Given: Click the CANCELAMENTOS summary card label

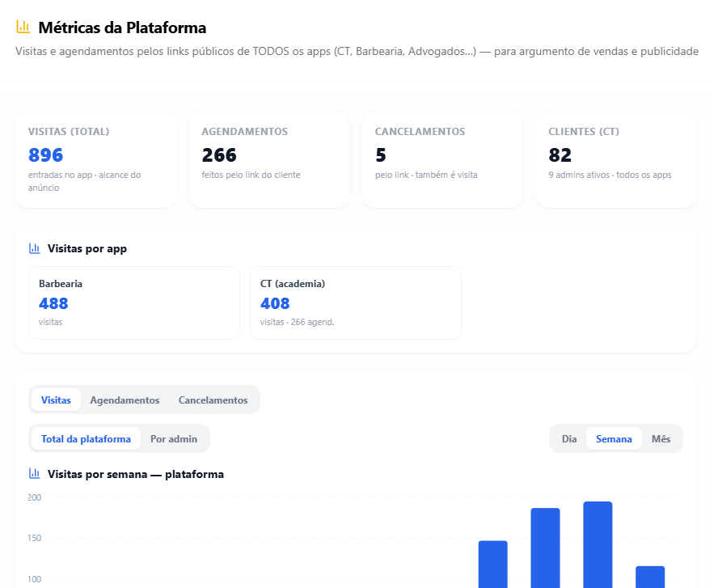Looking at the screenshot, I should point(420,132).
